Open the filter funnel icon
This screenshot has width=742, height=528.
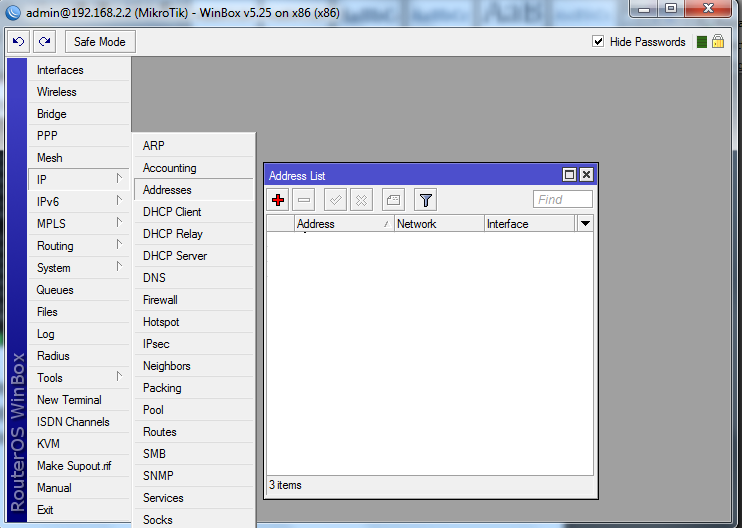coord(425,200)
